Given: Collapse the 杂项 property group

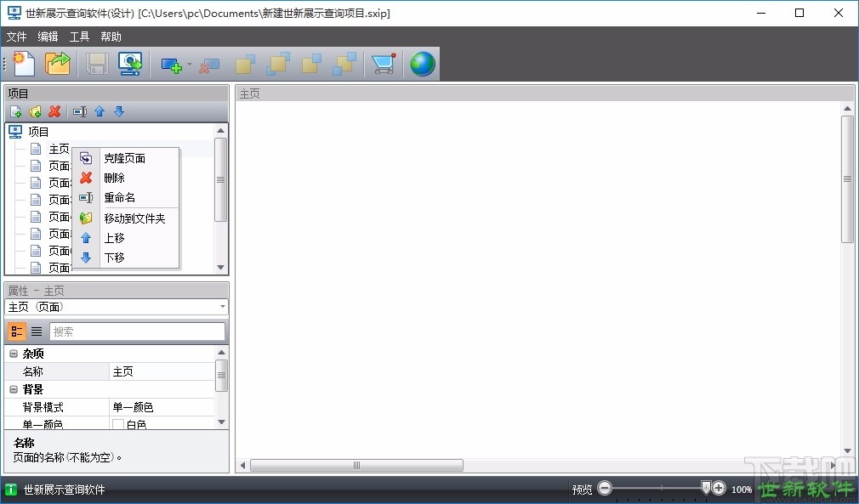Looking at the screenshot, I should (x=14, y=354).
